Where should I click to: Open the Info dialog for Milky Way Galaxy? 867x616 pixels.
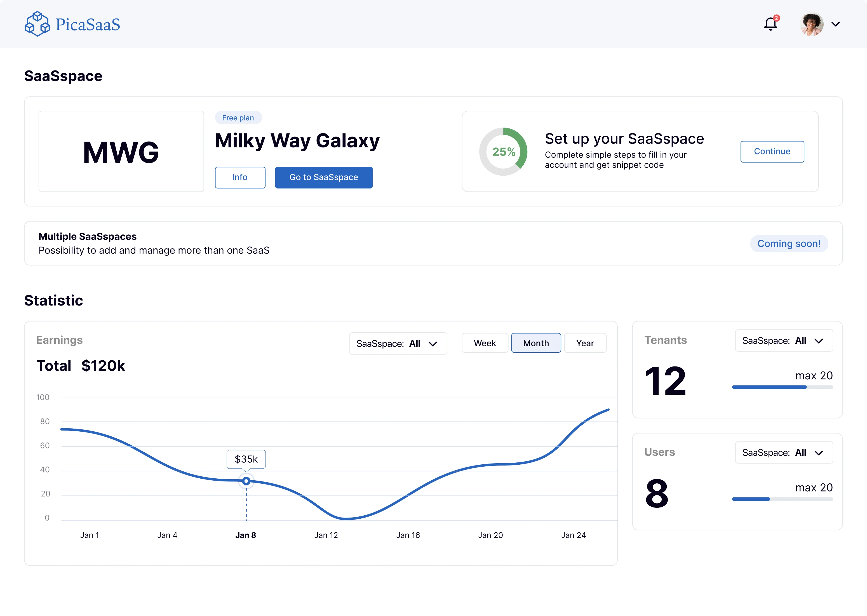[240, 177]
